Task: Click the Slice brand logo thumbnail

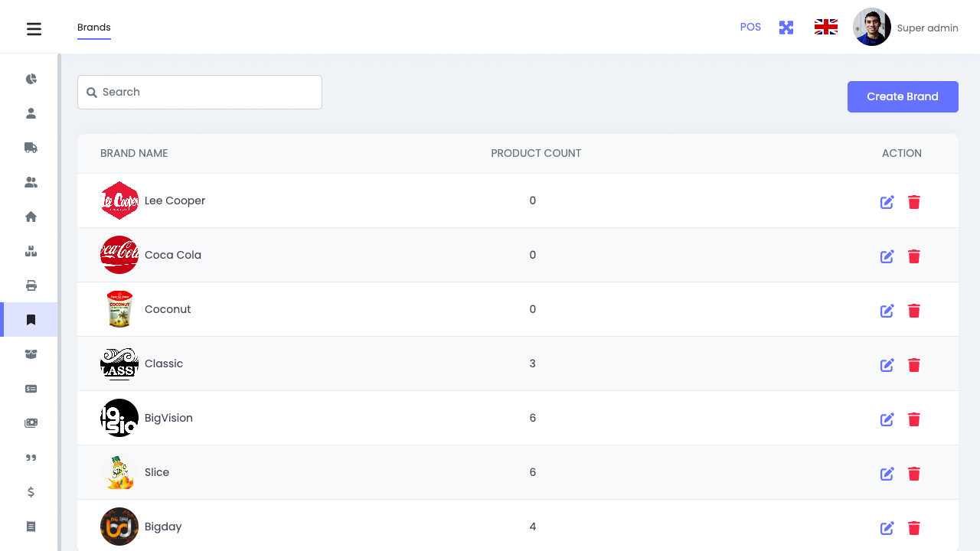Action: (119, 472)
